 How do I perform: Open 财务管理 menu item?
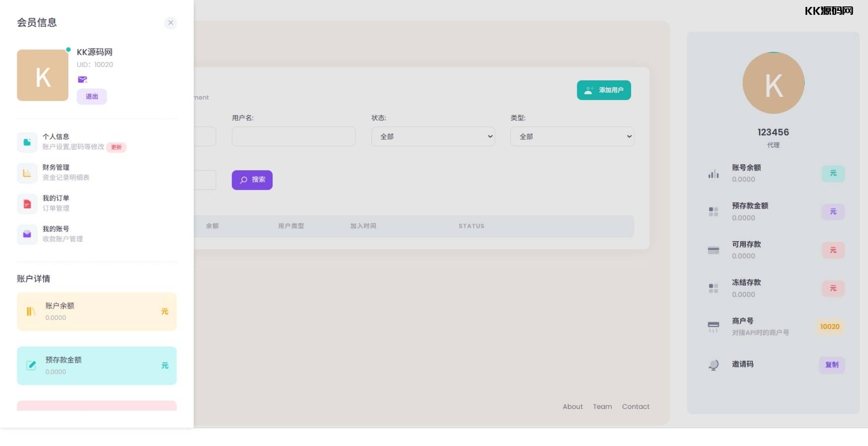[96, 173]
